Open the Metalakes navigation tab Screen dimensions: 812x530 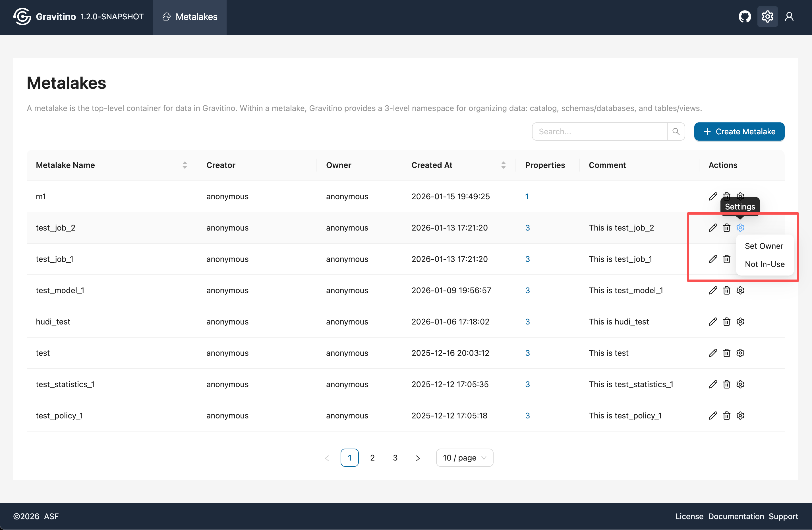click(190, 17)
